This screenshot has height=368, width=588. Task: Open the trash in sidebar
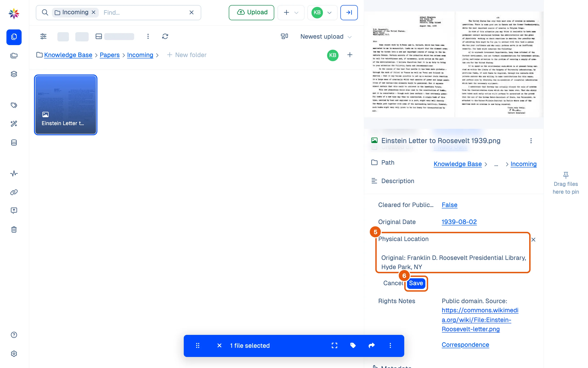(x=14, y=230)
